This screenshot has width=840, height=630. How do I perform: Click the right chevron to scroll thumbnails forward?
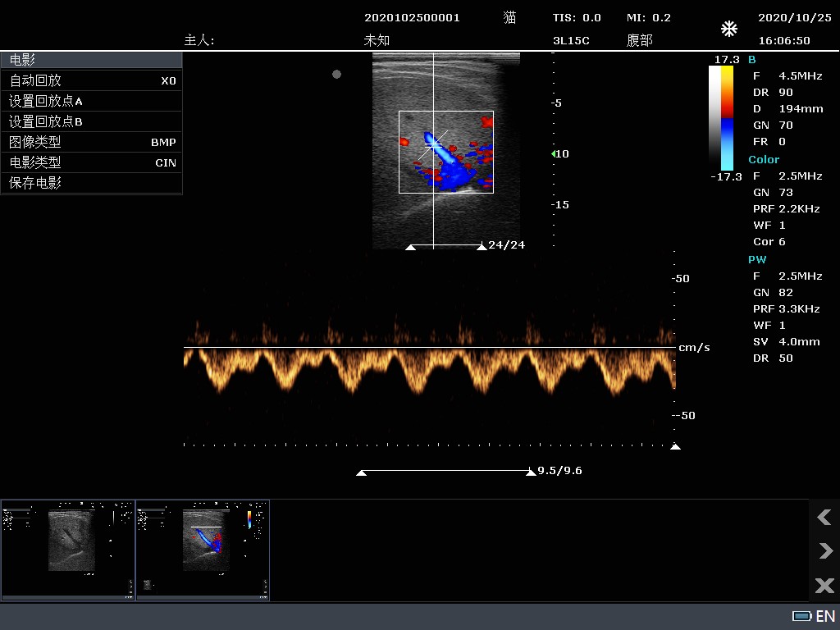824,551
